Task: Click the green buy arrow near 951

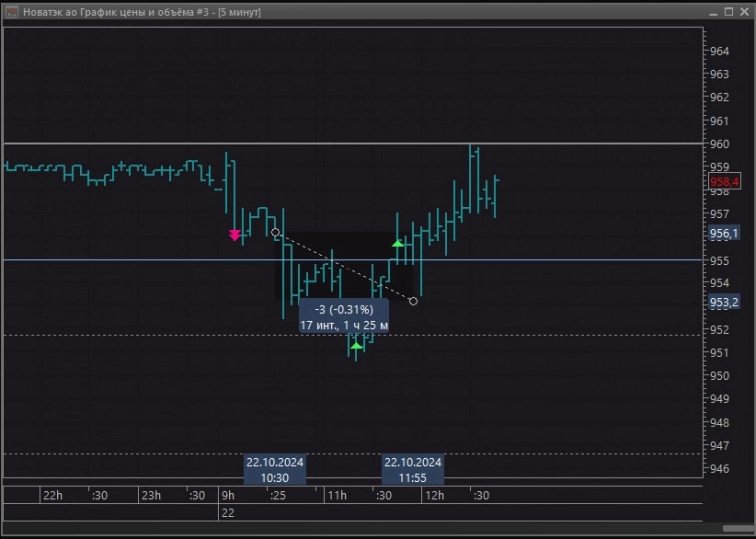Action: (x=356, y=345)
